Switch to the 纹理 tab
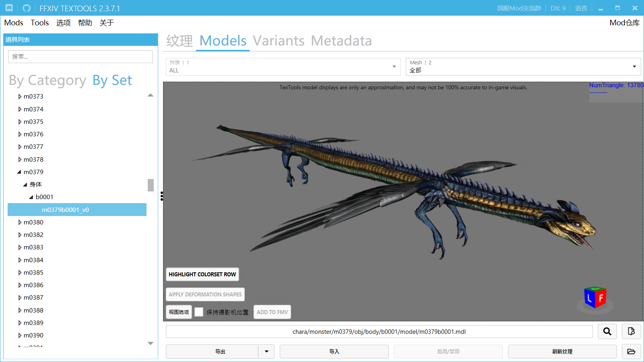 tap(180, 41)
